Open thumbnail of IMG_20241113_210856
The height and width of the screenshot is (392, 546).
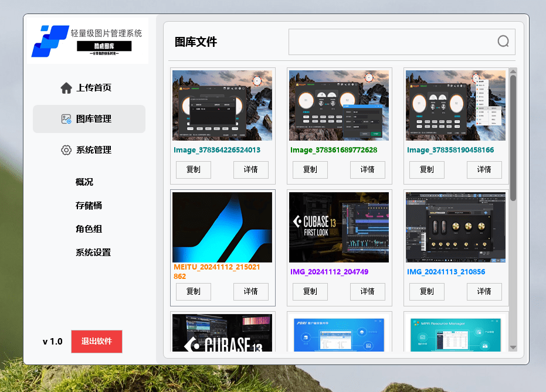pos(456,227)
